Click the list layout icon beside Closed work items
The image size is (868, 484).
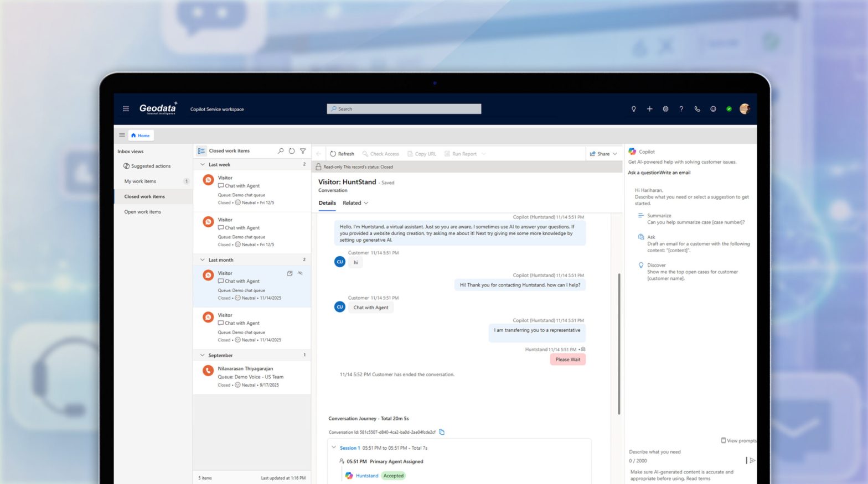tap(201, 150)
